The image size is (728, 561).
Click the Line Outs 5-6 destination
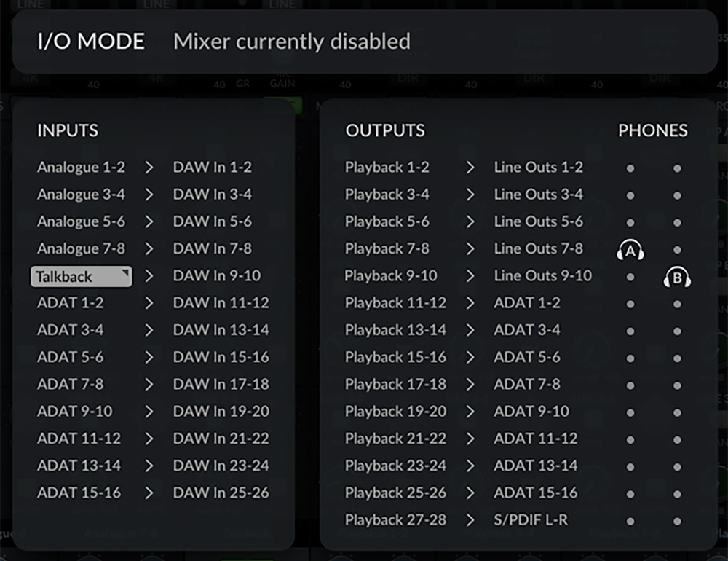pos(538,221)
